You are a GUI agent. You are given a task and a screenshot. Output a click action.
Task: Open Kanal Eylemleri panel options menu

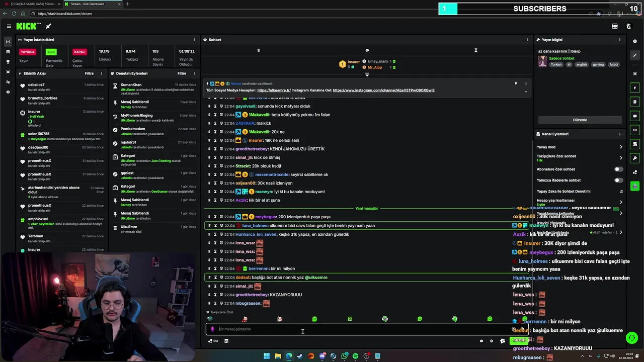point(620,134)
